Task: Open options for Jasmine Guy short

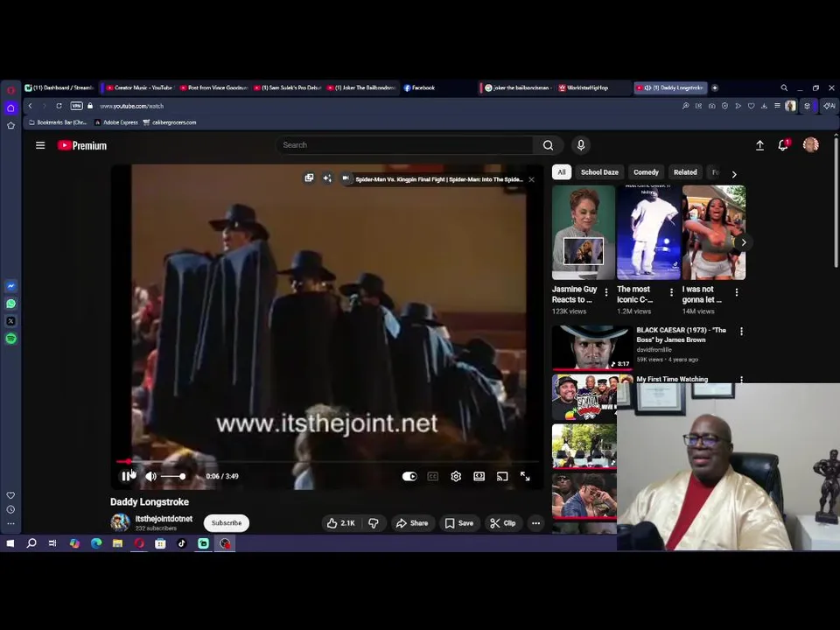Action: point(606,292)
